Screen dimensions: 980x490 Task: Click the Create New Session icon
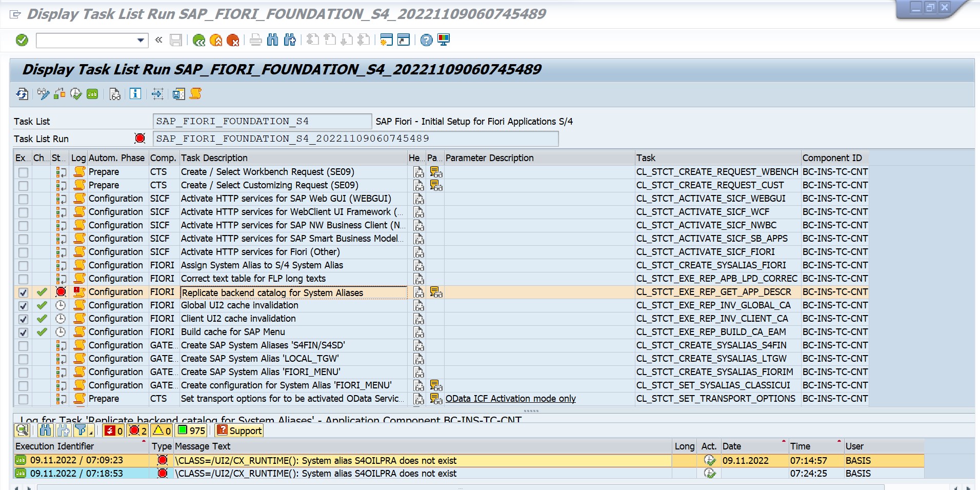click(387, 40)
